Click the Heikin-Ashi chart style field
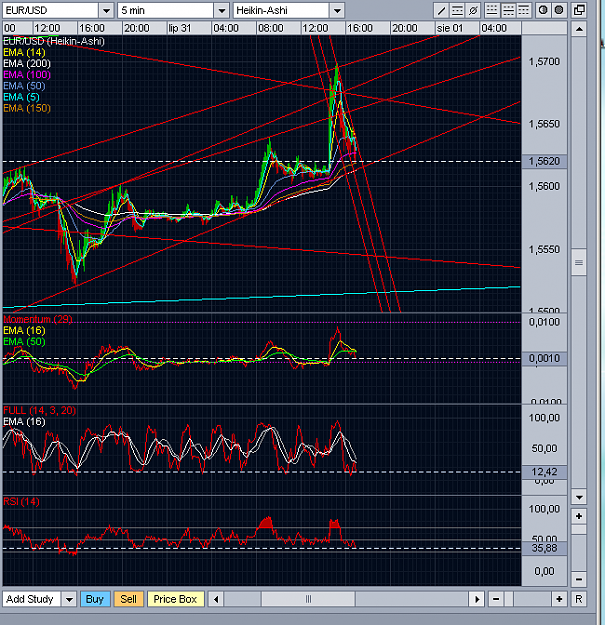This screenshot has width=605, height=625. coord(281,10)
